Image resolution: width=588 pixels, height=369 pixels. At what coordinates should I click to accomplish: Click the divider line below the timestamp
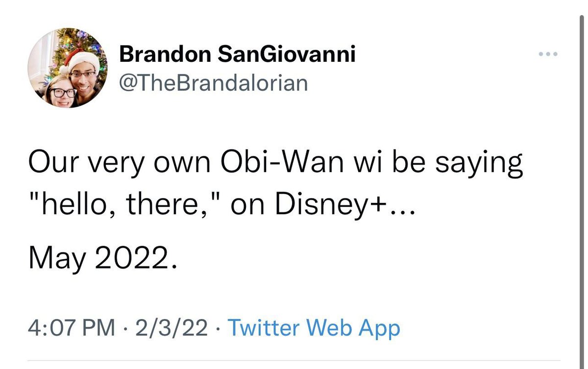tap(294, 362)
